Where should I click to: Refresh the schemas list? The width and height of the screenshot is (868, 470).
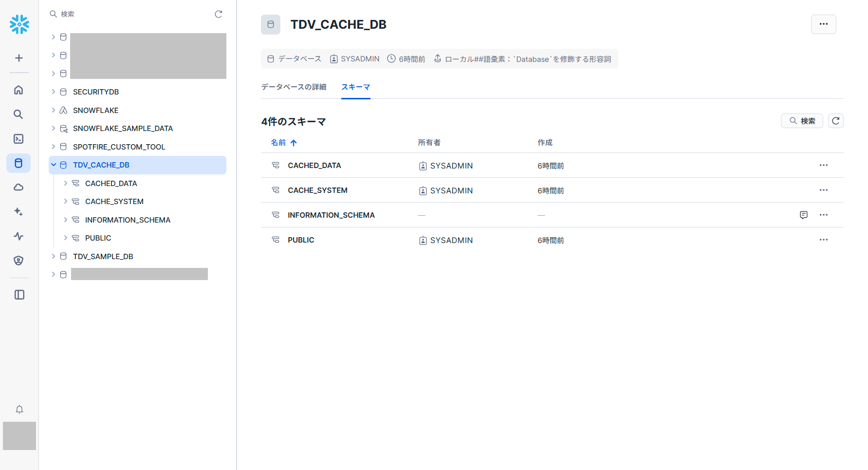[836, 121]
